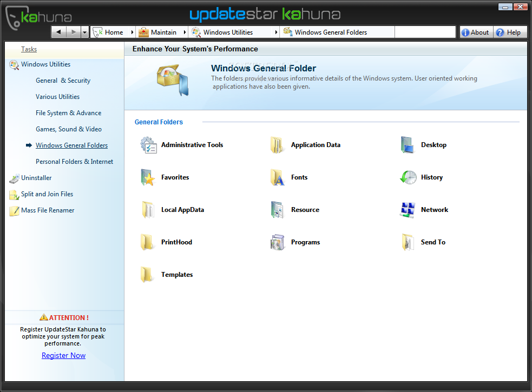Click the Application Data label text
Image resolution: width=532 pixels, height=392 pixels.
coord(316,145)
